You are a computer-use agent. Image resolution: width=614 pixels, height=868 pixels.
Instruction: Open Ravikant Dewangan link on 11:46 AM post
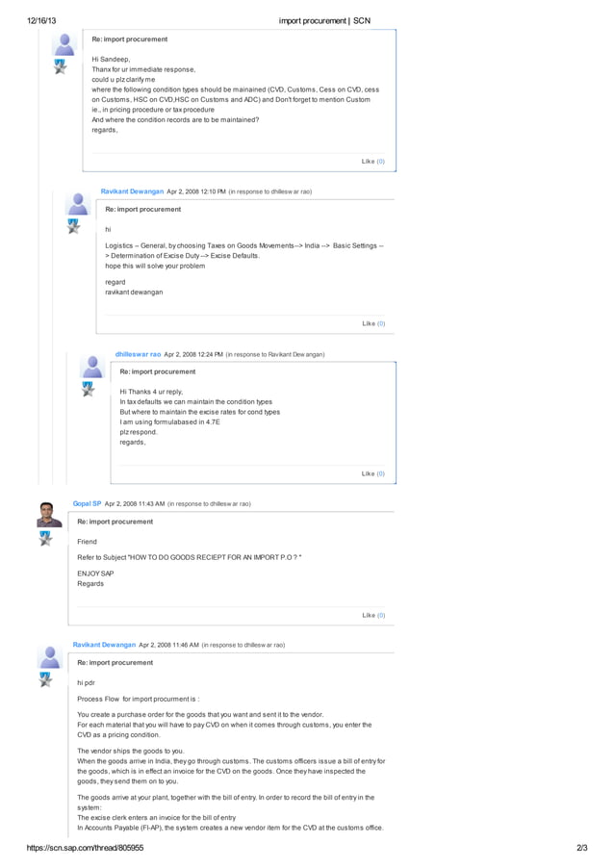coord(104,645)
